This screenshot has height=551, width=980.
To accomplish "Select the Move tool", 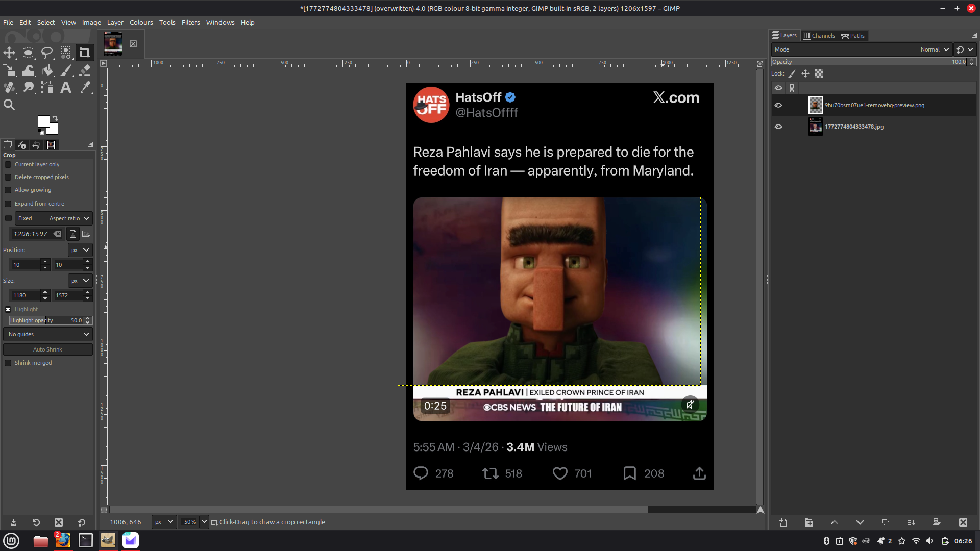I will coord(9,53).
